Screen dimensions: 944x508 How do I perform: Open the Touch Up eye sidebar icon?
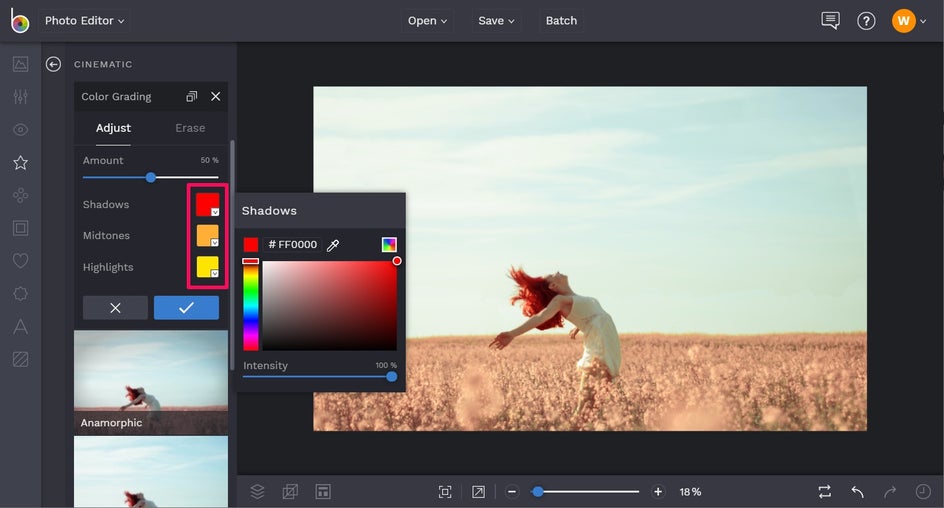point(20,129)
